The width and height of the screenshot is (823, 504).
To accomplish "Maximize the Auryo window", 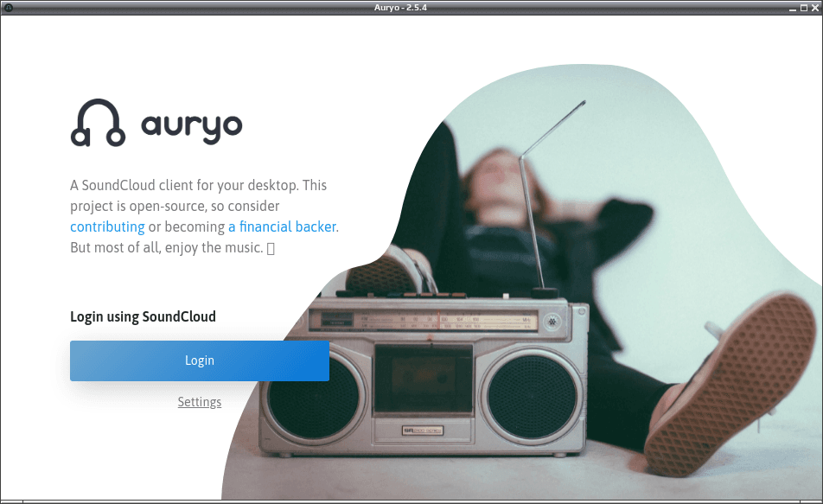I will 804,8.
